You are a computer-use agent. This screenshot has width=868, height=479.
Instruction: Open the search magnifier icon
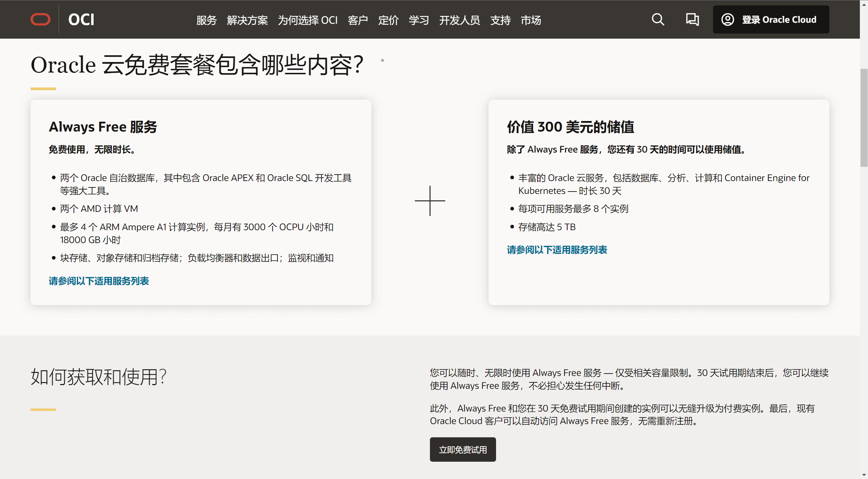point(658,20)
